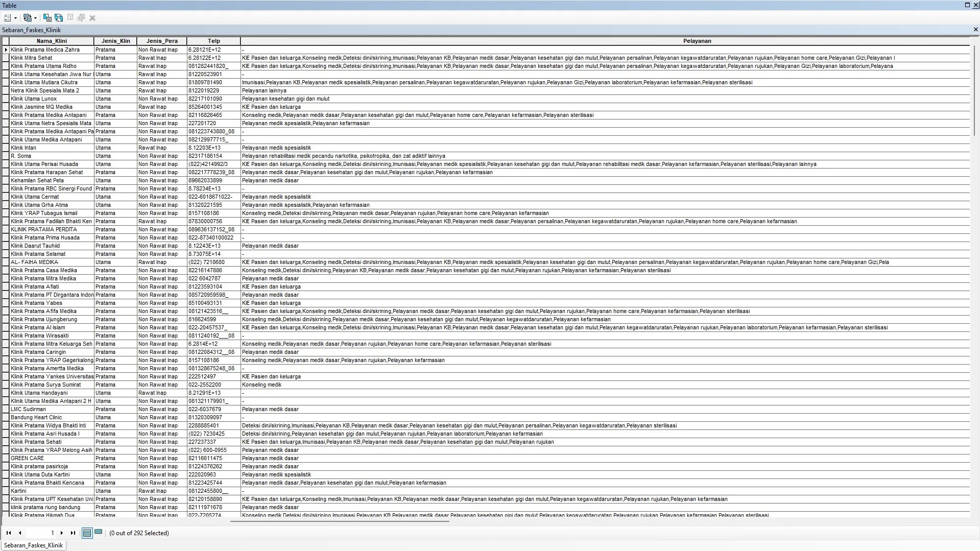
Task: Click the Pelayanan column header
Action: [606, 41]
